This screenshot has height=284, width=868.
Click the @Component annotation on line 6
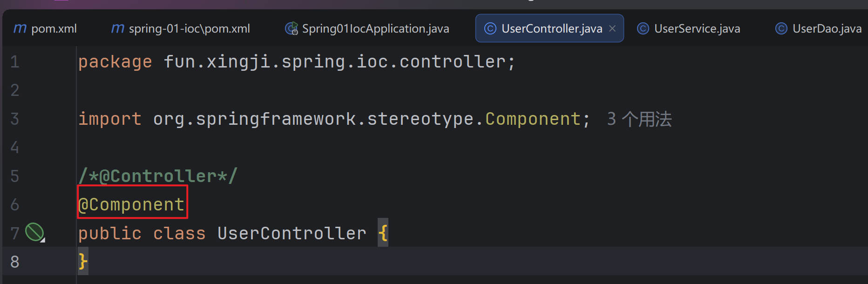coord(132,205)
